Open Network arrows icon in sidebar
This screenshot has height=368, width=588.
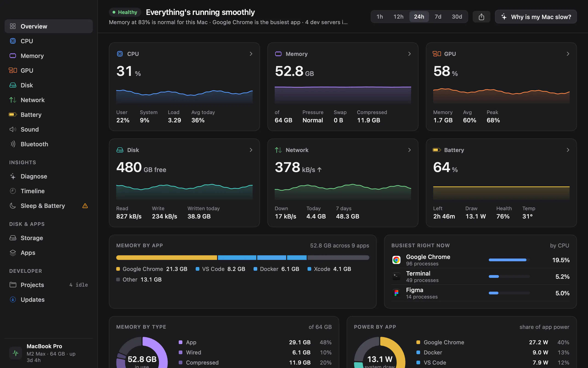(13, 100)
